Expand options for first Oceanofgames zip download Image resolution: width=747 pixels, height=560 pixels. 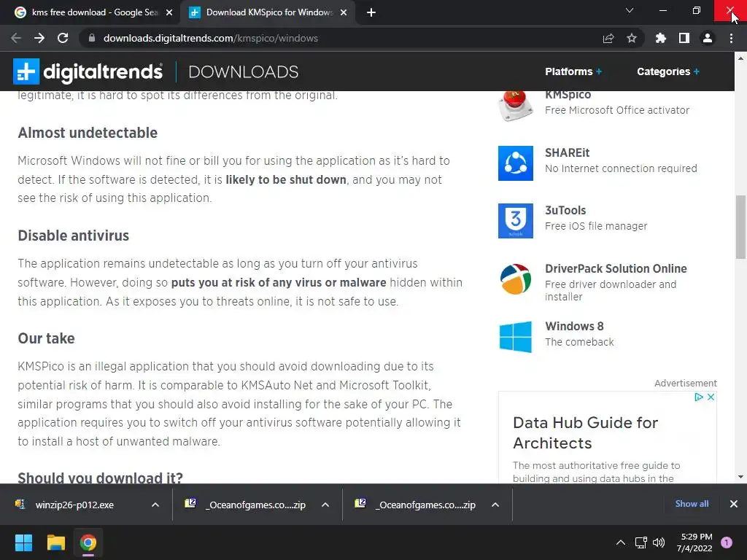(325, 505)
